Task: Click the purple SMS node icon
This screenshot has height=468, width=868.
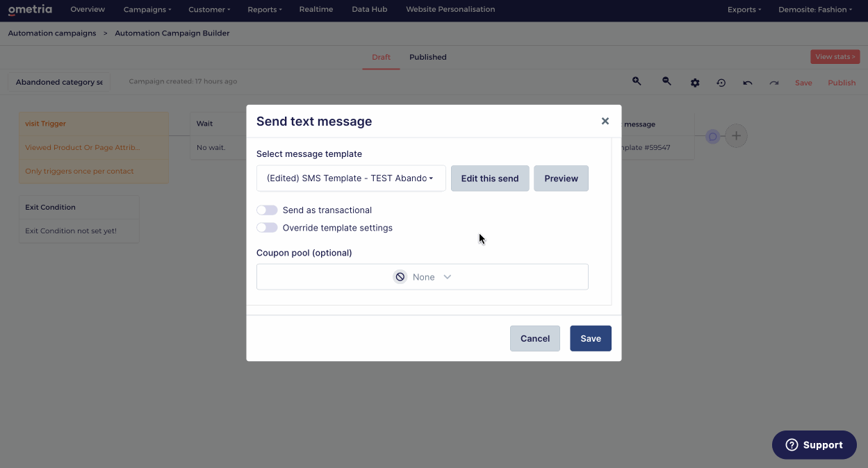Action: 712,136
